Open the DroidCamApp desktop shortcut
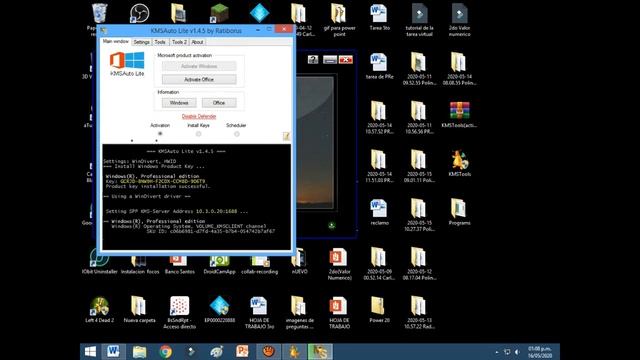 pos(219,260)
